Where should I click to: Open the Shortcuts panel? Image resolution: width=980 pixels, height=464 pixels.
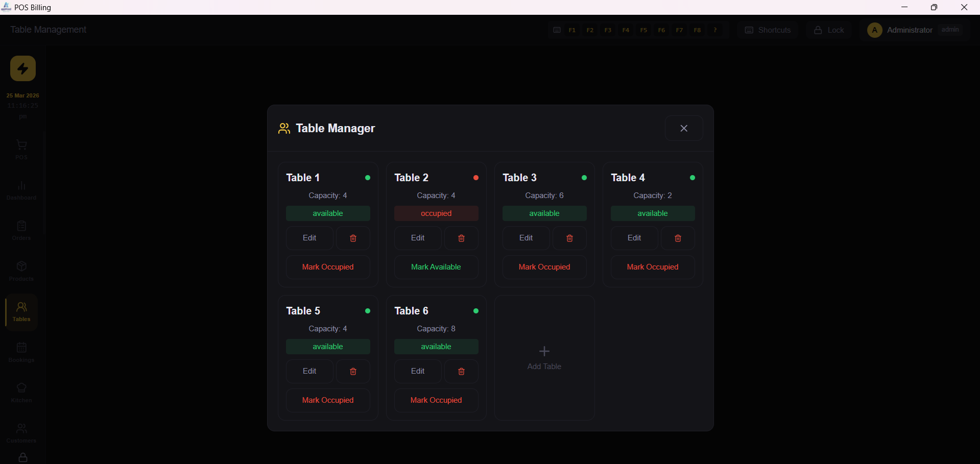(768, 30)
